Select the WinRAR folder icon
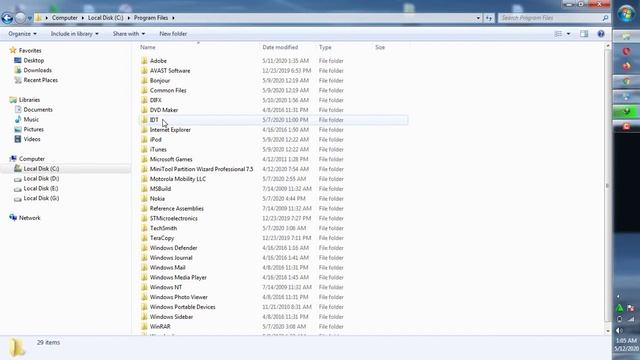The height and width of the screenshot is (360, 640). 144,327
